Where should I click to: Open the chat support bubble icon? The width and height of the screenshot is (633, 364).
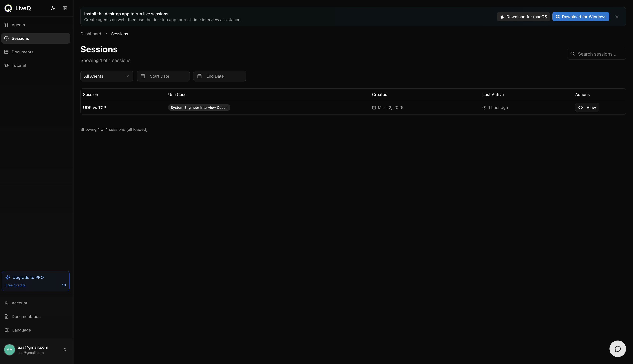click(617, 349)
